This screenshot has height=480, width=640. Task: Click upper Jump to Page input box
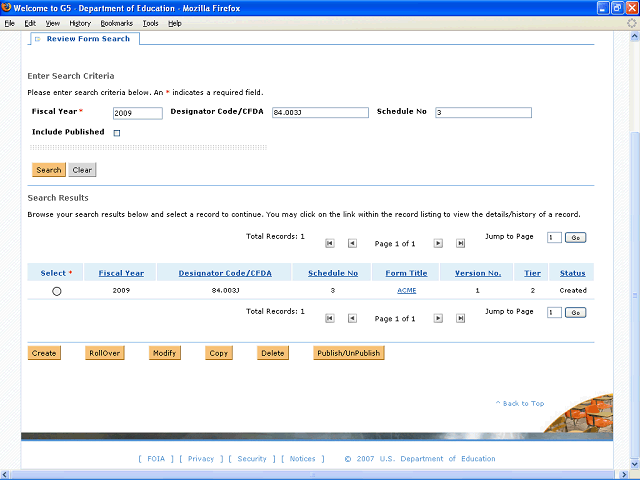pyautogui.click(x=554, y=238)
